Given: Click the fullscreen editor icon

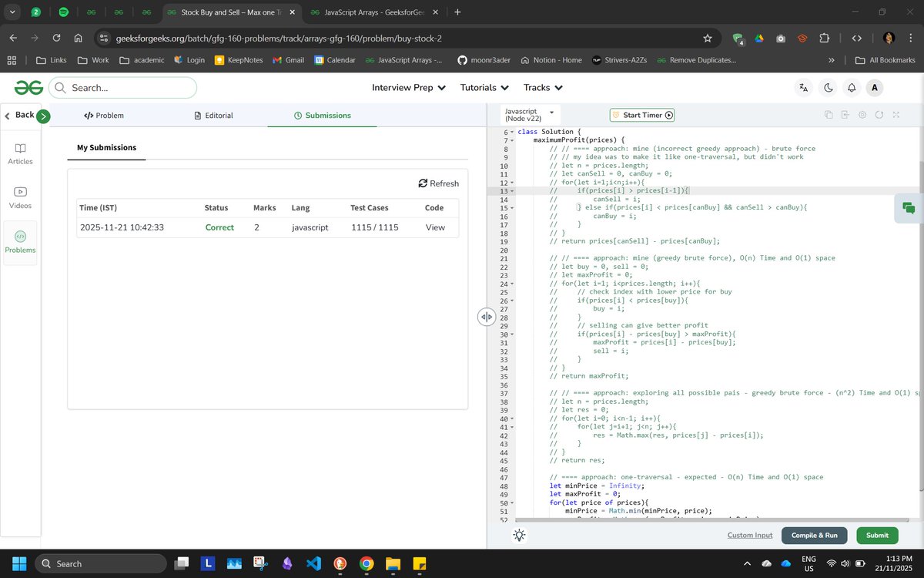Looking at the screenshot, I should pyautogui.click(x=896, y=115).
